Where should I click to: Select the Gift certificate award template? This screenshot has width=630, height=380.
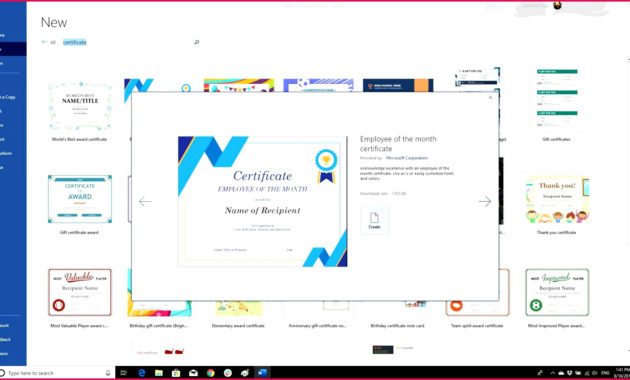click(80, 199)
